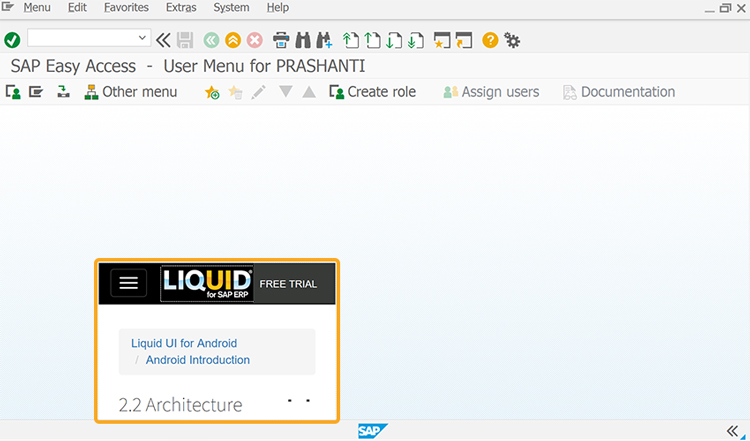Viewport: 750px width, 441px height.
Task: Click the Create New Session icon
Action: pyautogui.click(x=441, y=40)
